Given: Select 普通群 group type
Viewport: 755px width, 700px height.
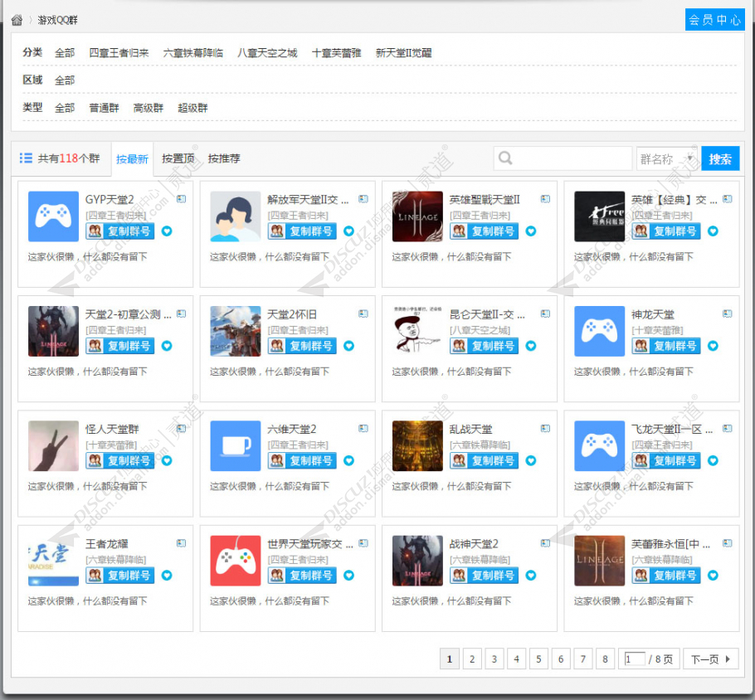Looking at the screenshot, I should coord(104,108).
